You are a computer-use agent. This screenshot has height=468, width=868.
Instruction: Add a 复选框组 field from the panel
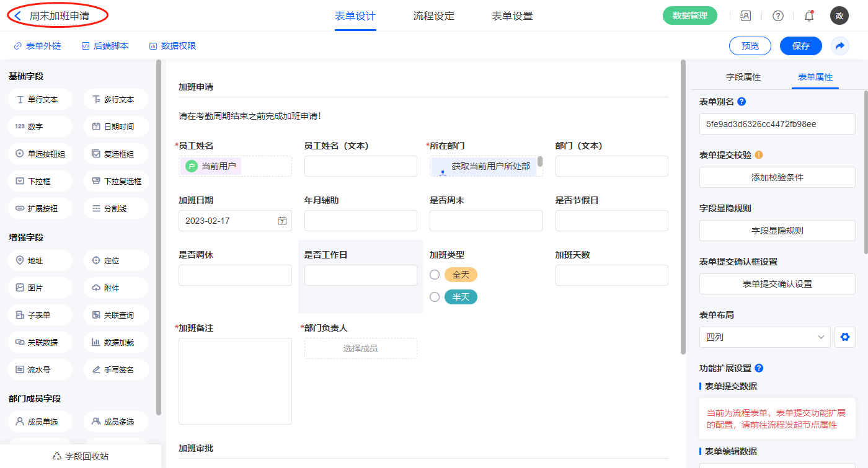point(116,154)
